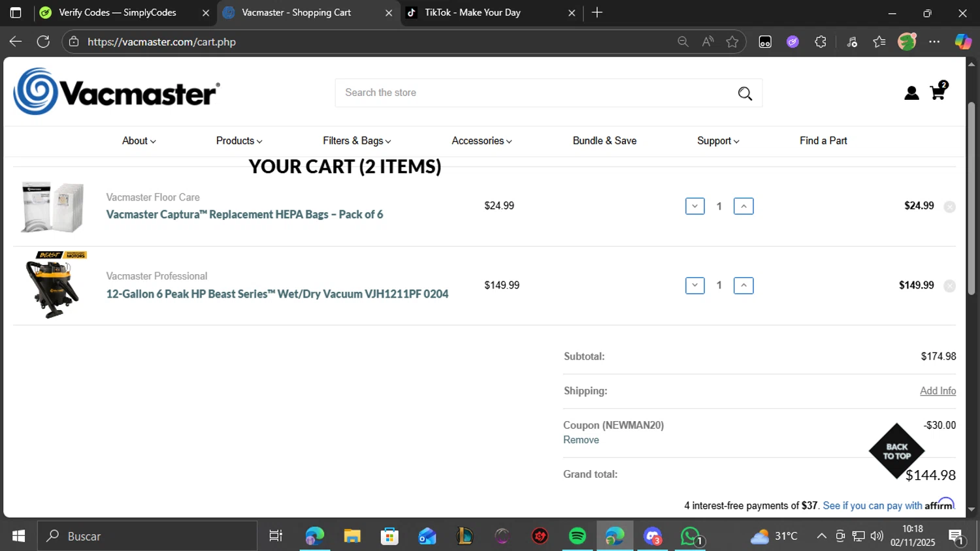980x551 pixels.
Task: Open the notification center icon
Action: [956, 537]
